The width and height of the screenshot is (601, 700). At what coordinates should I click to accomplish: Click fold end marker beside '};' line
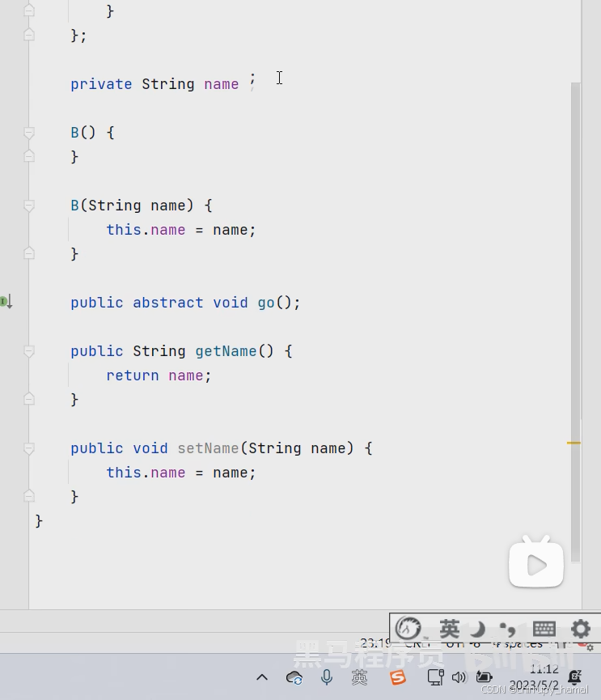click(x=29, y=35)
